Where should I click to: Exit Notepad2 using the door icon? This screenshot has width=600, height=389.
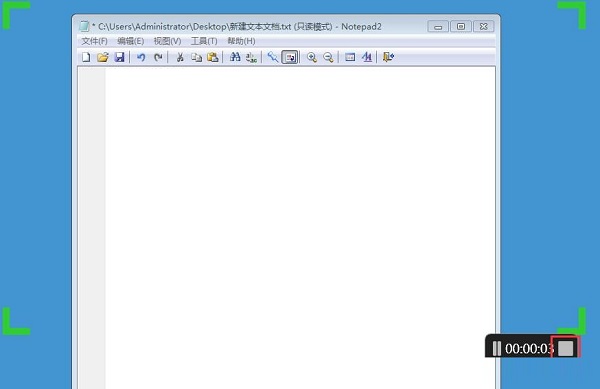(x=388, y=57)
